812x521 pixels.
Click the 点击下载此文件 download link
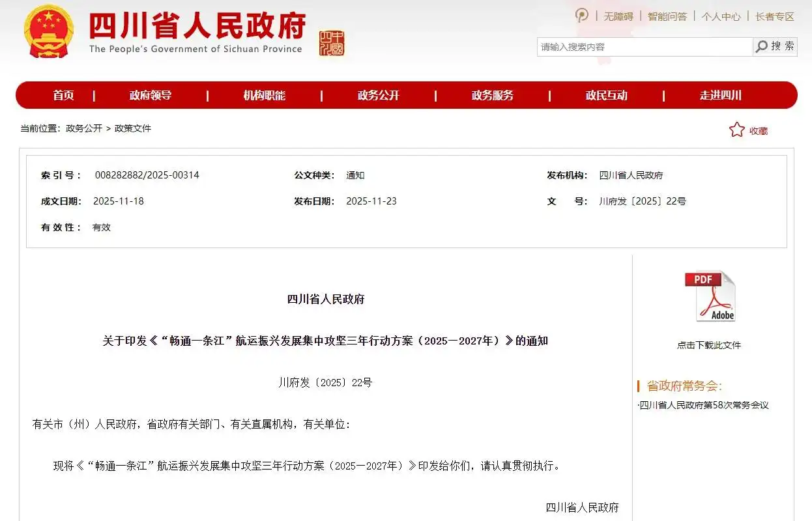[x=709, y=345]
